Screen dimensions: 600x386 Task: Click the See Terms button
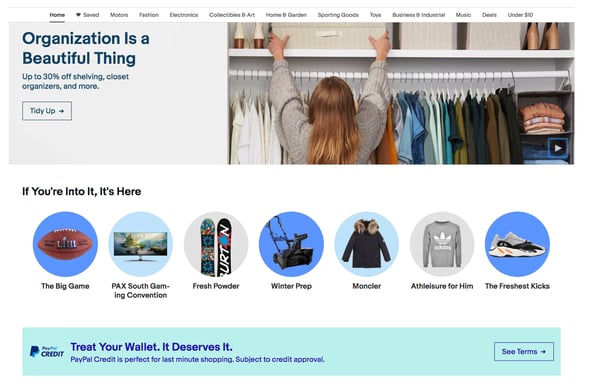[x=523, y=352]
